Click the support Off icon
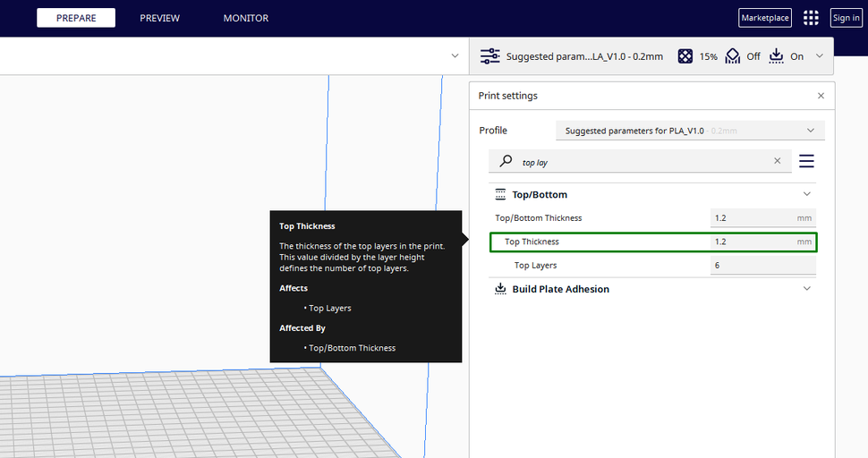The width and height of the screenshot is (868, 458). 732,55
